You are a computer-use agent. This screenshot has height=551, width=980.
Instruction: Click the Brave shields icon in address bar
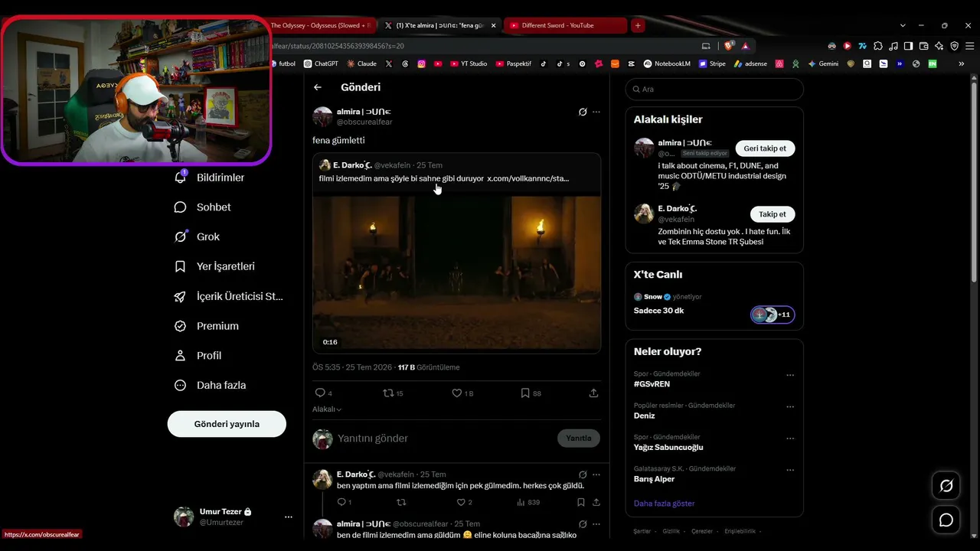click(729, 46)
